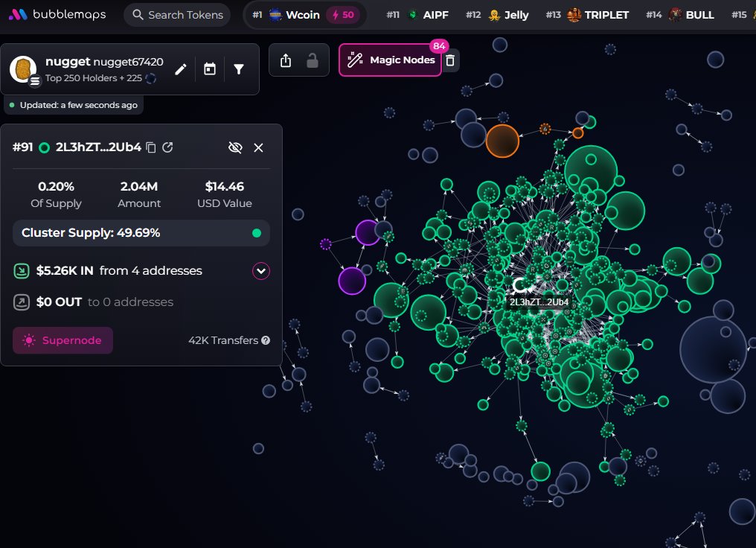Open the calendar history icon
The width and height of the screenshot is (756, 548).
[x=210, y=69]
